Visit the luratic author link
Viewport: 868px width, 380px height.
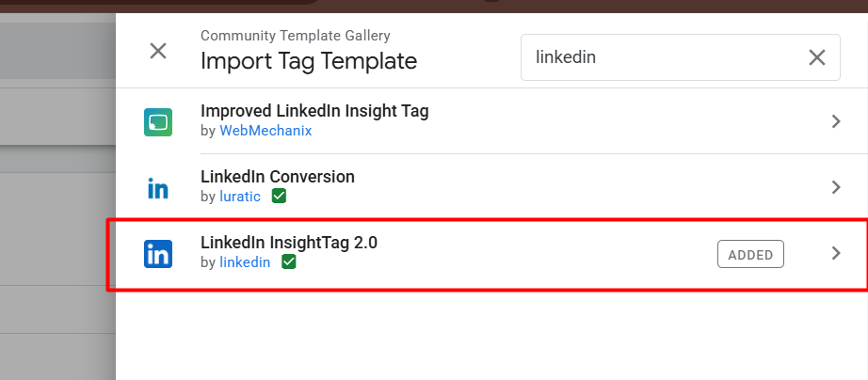coord(242,197)
